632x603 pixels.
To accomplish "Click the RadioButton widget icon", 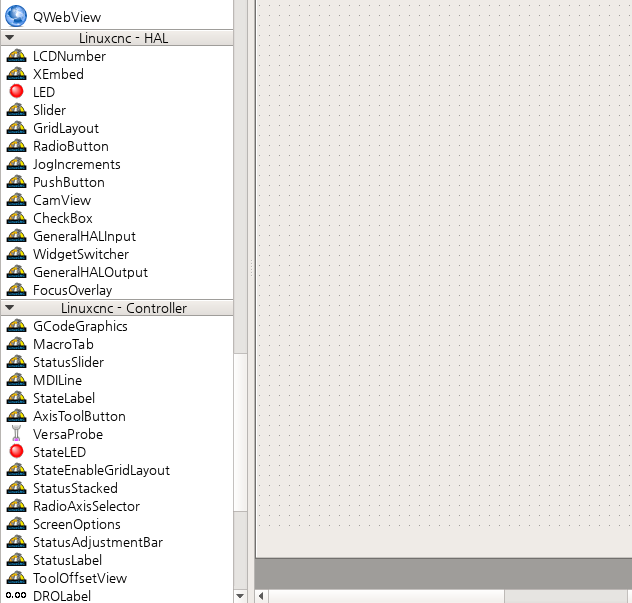I will (x=17, y=146).
